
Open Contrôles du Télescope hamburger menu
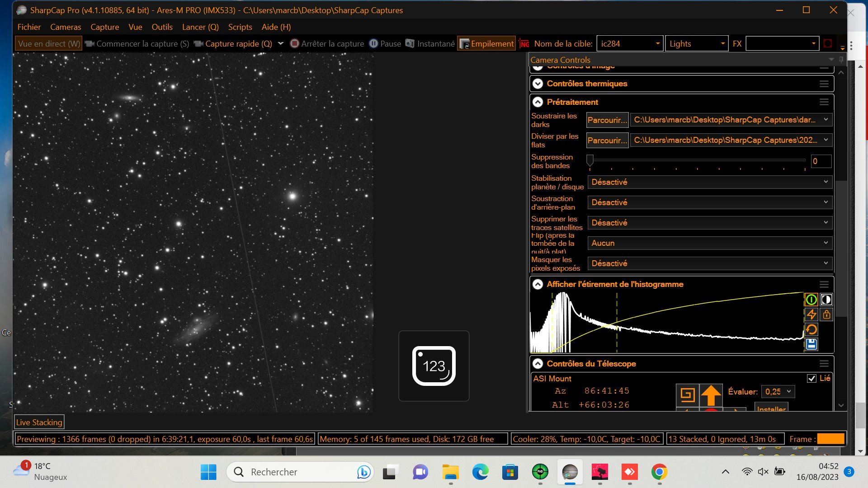[824, 364]
